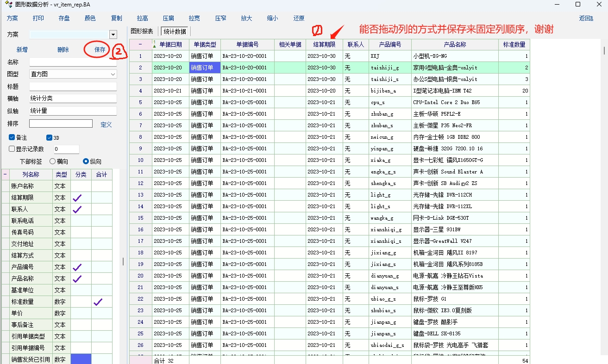Image resolution: width=608 pixels, height=364 pixels.
Task: Click the 保存 link
Action: click(100, 49)
